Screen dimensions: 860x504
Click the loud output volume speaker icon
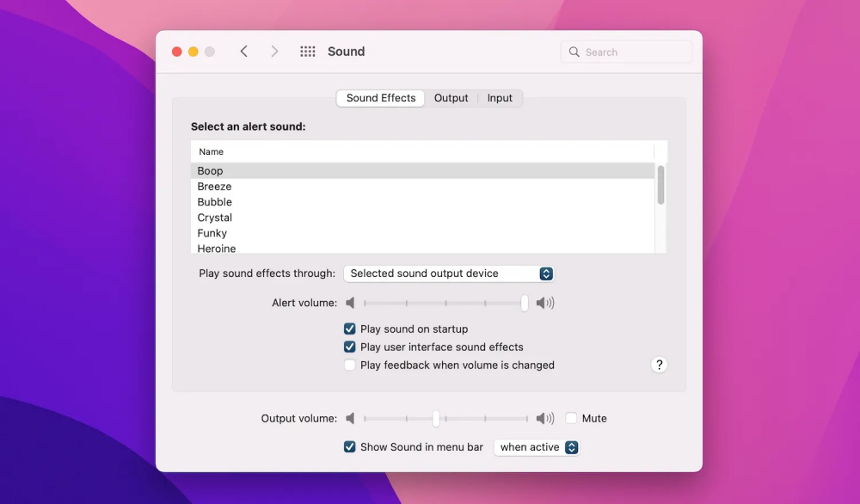pos(545,419)
